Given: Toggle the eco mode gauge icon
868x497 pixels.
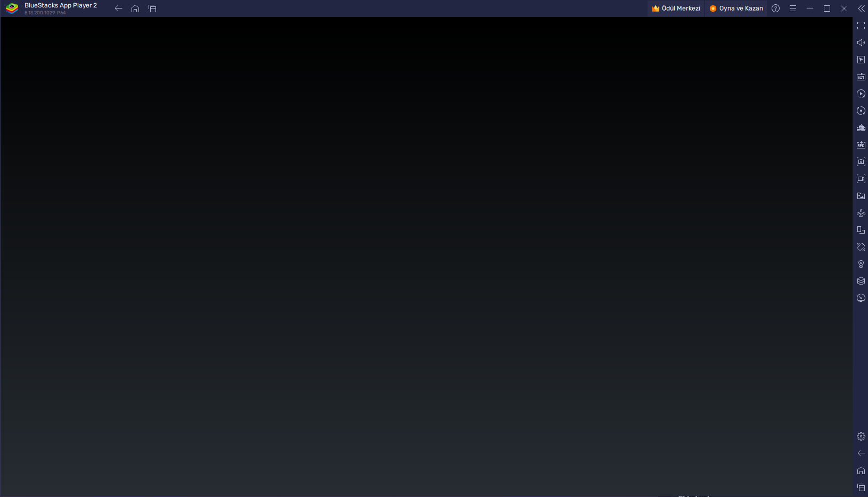Looking at the screenshot, I should [861, 298].
